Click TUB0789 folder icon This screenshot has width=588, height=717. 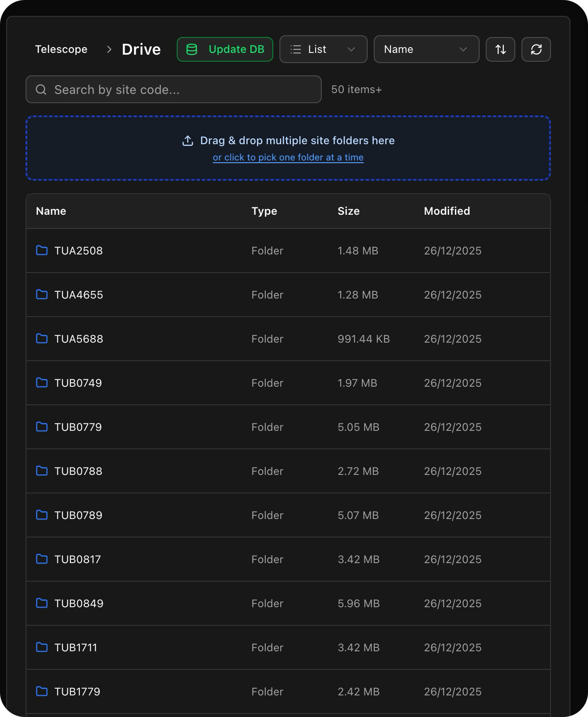[x=42, y=515]
